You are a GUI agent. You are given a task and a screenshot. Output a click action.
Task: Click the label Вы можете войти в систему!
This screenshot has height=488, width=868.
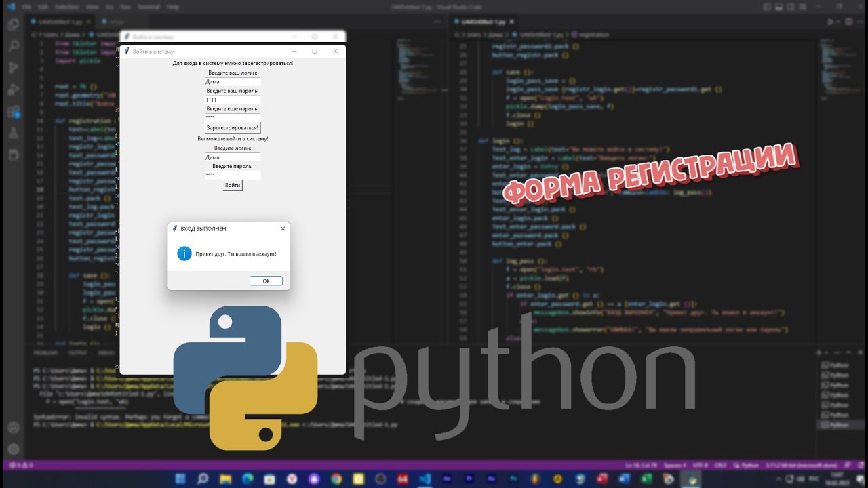pyautogui.click(x=233, y=139)
